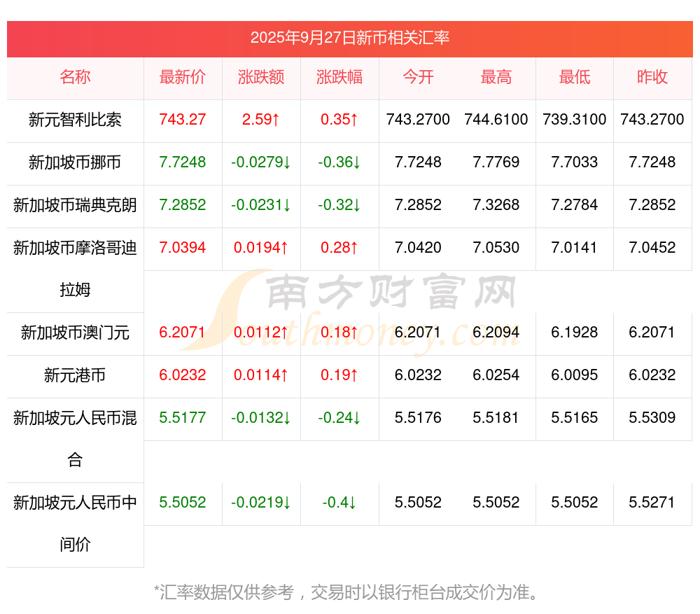Click lowest value 739.3100
Screen dimensions: 700x614
[574, 119]
